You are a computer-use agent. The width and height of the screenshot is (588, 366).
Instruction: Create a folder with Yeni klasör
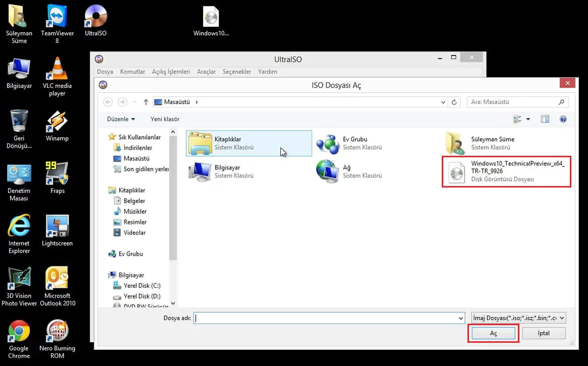pos(165,118)
